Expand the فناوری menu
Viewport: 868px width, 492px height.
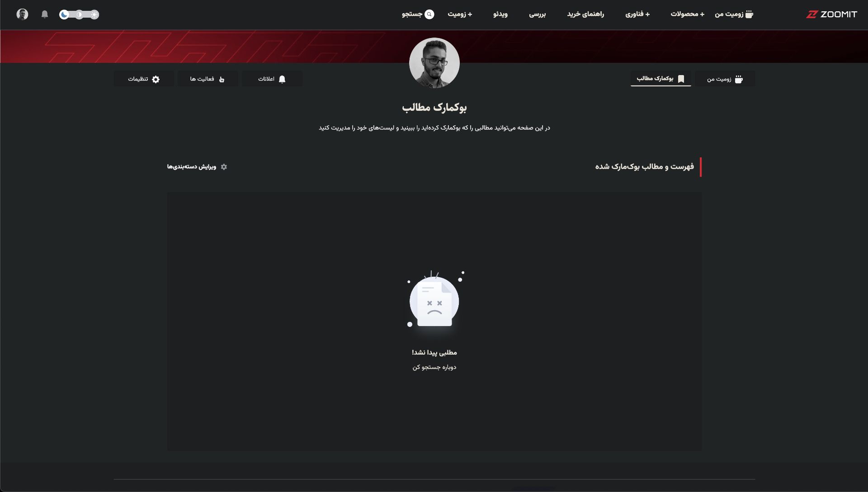(x=637, y=14)
